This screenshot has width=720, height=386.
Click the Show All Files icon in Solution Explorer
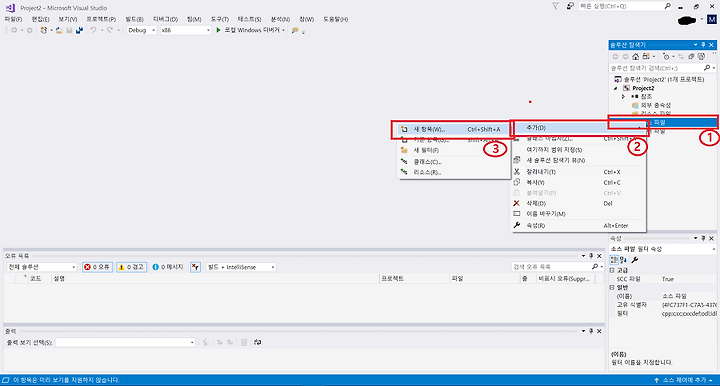point(701,56)
